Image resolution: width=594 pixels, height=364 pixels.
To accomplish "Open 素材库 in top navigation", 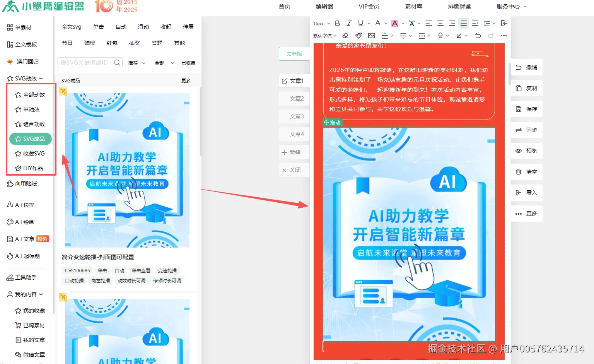I will pyautogui.click(x=414, y=7).
